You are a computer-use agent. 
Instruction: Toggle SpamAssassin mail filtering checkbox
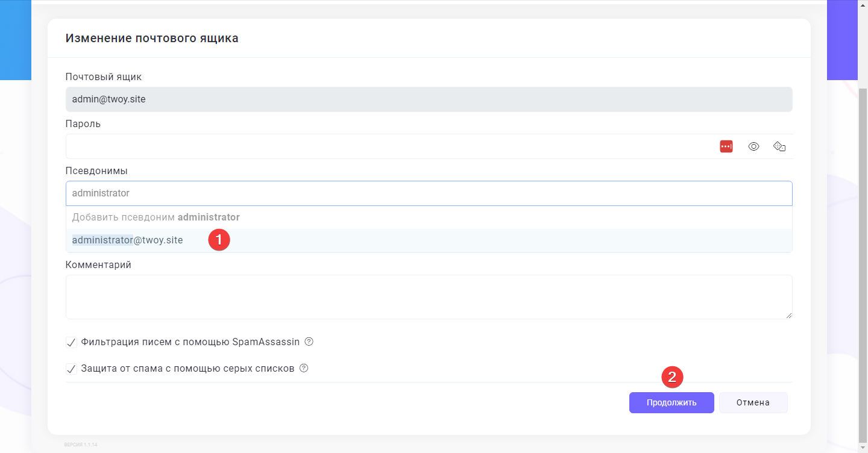pyautogui.click(x=71, y=342)
